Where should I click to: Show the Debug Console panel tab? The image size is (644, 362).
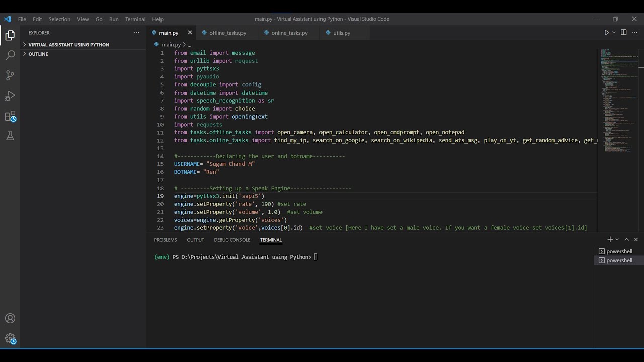tap(232, 240)
